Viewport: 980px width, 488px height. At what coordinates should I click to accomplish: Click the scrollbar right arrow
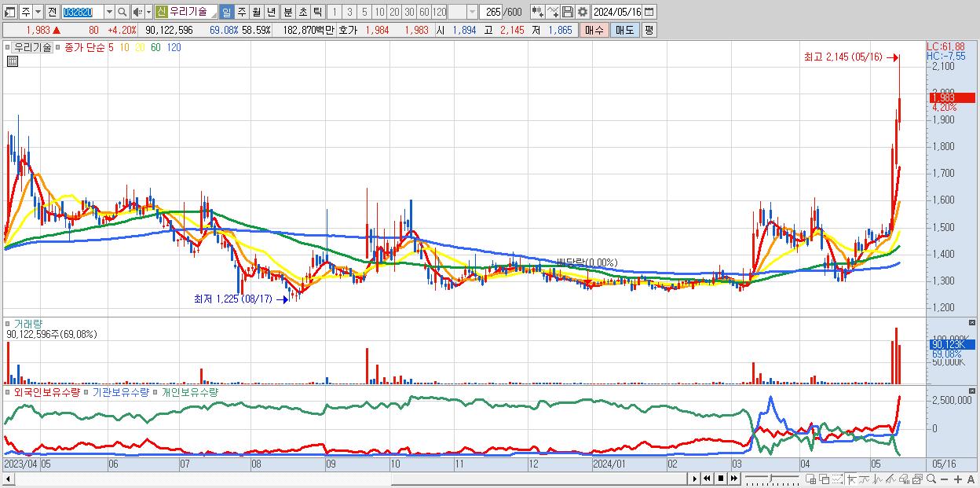(x=694, y=479)
